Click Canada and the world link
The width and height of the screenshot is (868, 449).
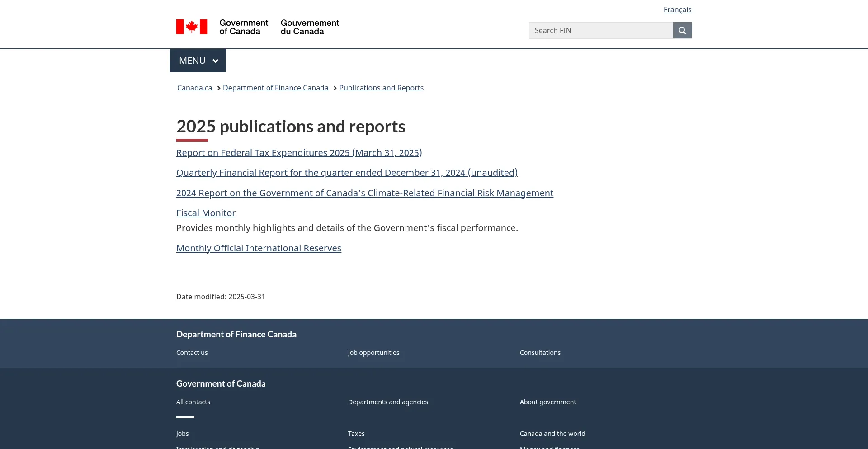[552, 434]
